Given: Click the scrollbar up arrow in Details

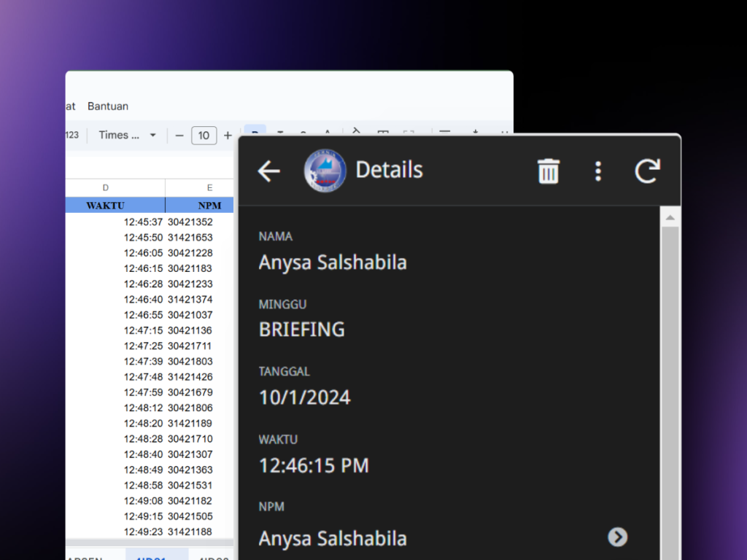Looking at the screenshot, I should point(670,217).
